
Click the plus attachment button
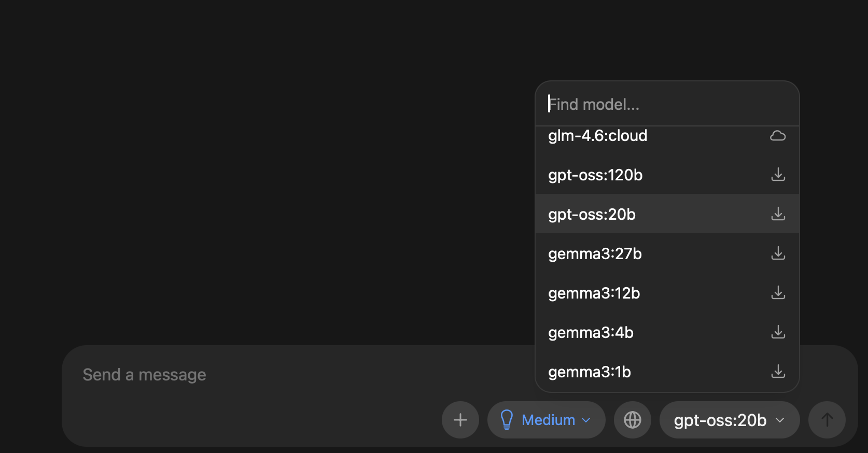(460, 420)
